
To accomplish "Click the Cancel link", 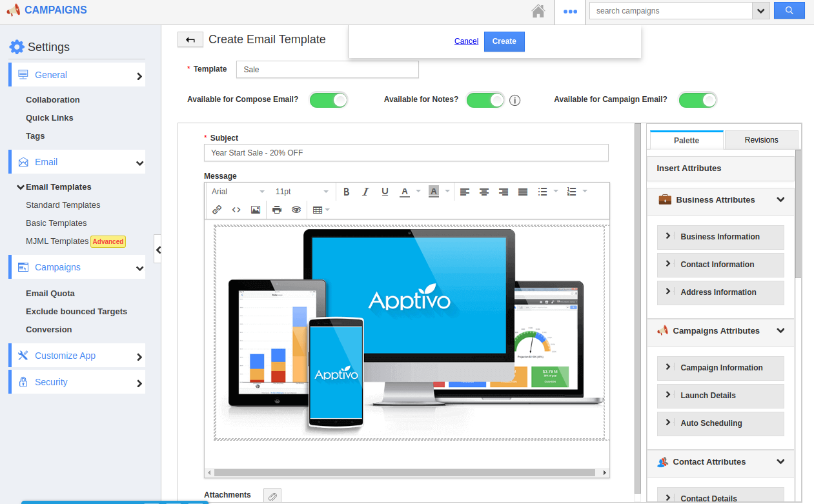I will [x=466, y=41].
